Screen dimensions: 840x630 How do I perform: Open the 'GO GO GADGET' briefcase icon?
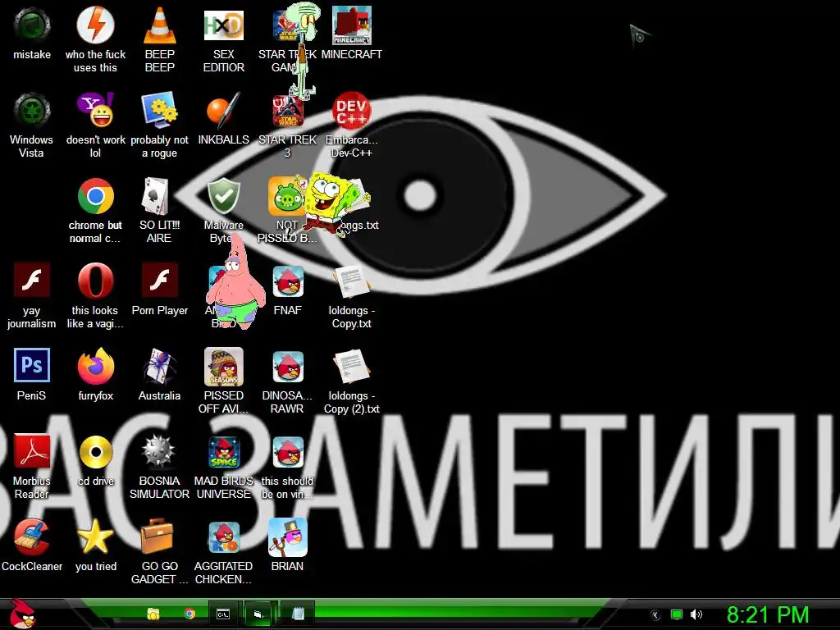click(157, 536)
